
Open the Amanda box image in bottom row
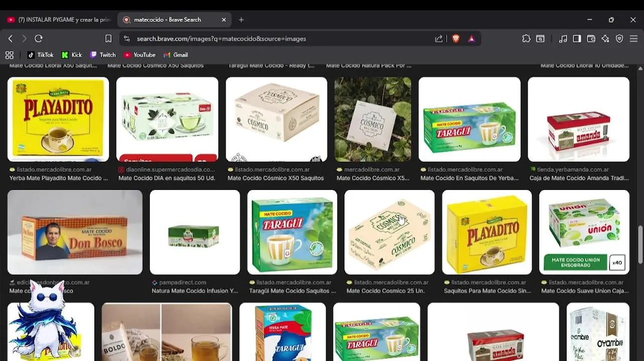(x=493, y=332)
